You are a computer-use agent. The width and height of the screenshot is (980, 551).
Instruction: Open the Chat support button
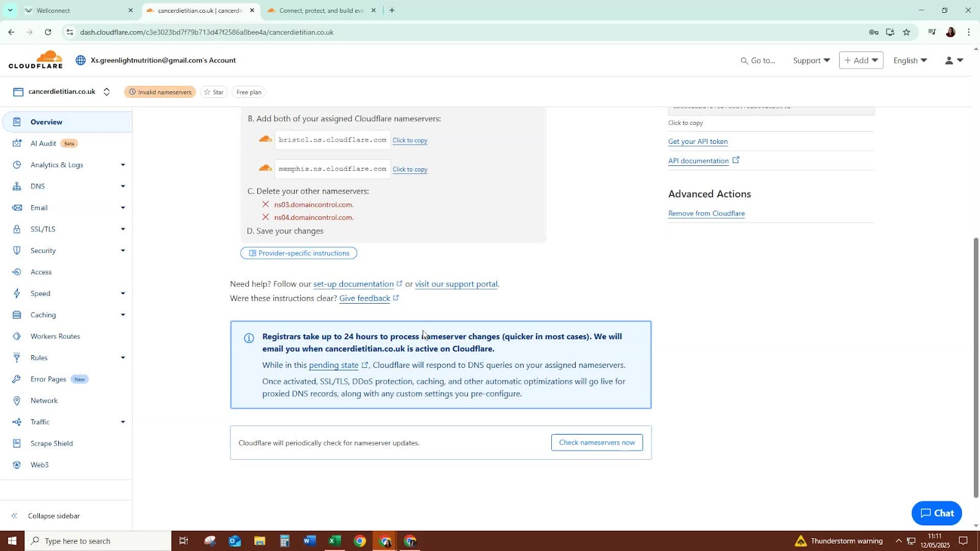point(937,513)
